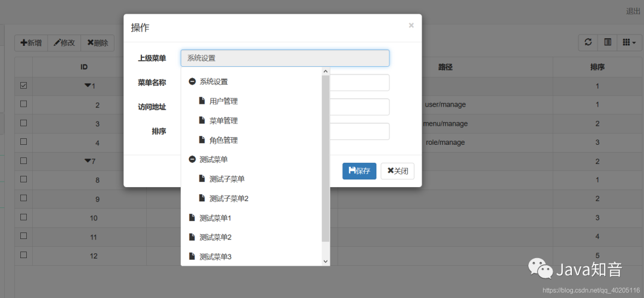Click the 修改 edit button
The height and width of the screenshot is (298, 644).
64,43
